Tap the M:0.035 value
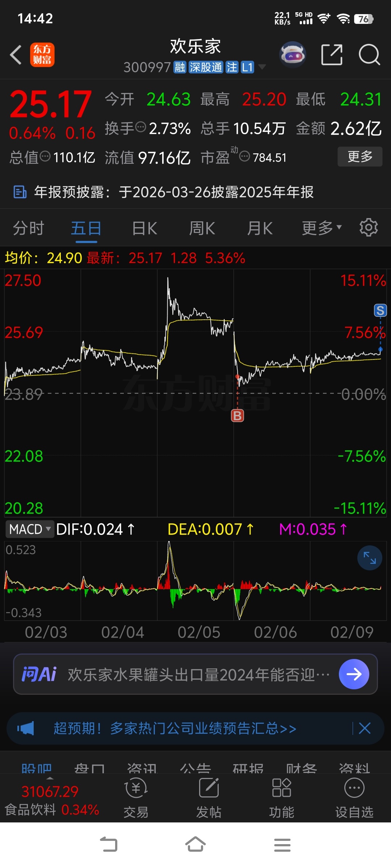Image resolution: width=391 pixels, height=868 pixels. [x=313, y=529]
